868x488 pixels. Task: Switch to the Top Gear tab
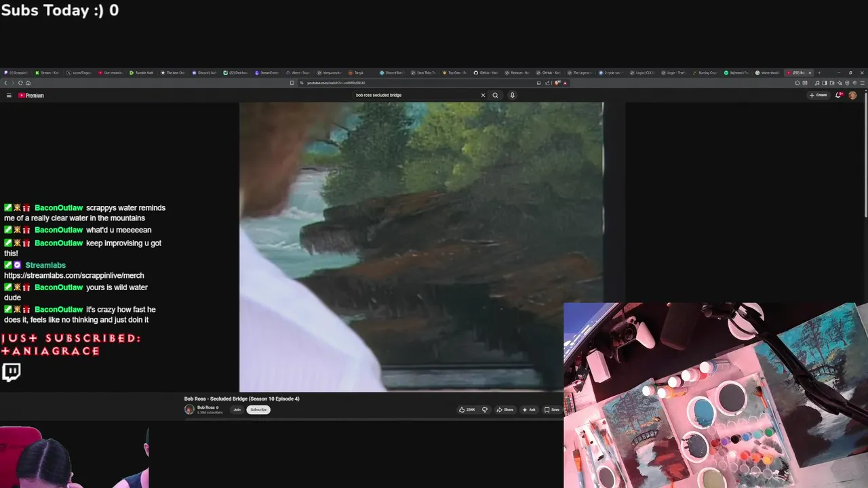coord(454,73)
